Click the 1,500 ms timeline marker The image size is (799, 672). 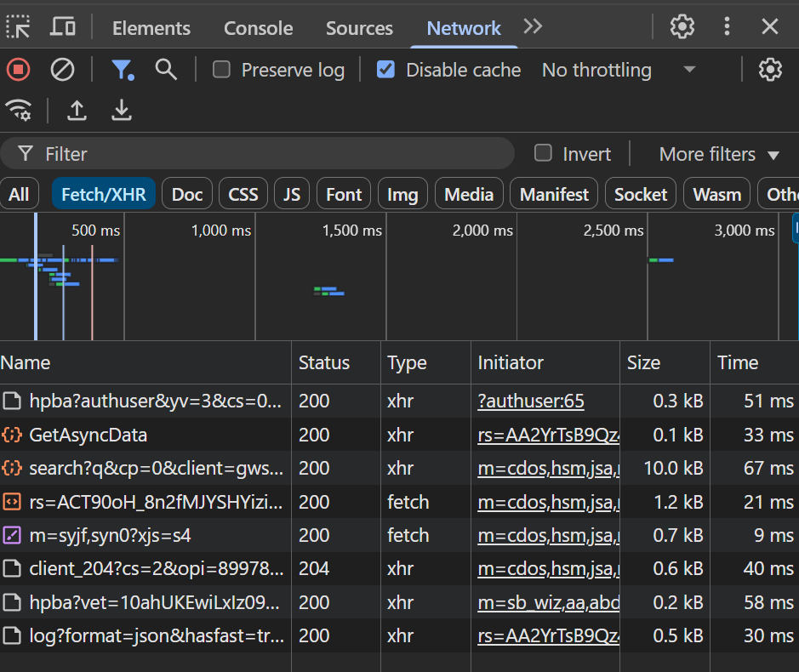point(351,231)
